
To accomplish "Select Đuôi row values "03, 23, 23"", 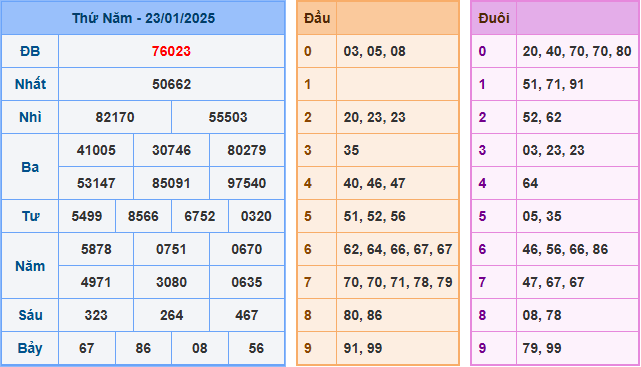I will [x=554, y=150].
